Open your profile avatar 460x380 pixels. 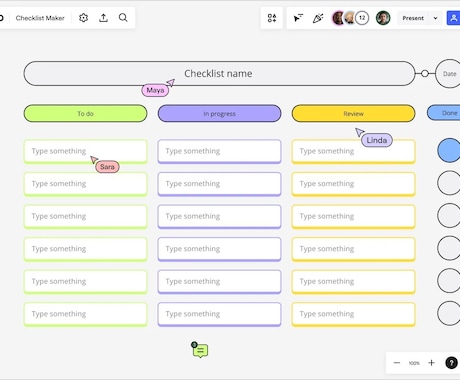point(383,18)
